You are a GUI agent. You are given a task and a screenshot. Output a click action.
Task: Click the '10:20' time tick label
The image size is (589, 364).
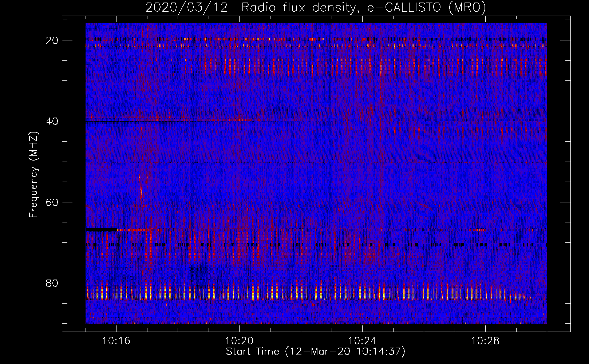point(239,341)
